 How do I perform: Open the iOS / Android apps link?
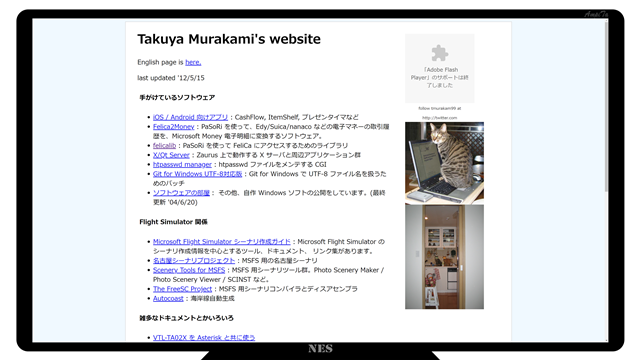tap(190, 117)
